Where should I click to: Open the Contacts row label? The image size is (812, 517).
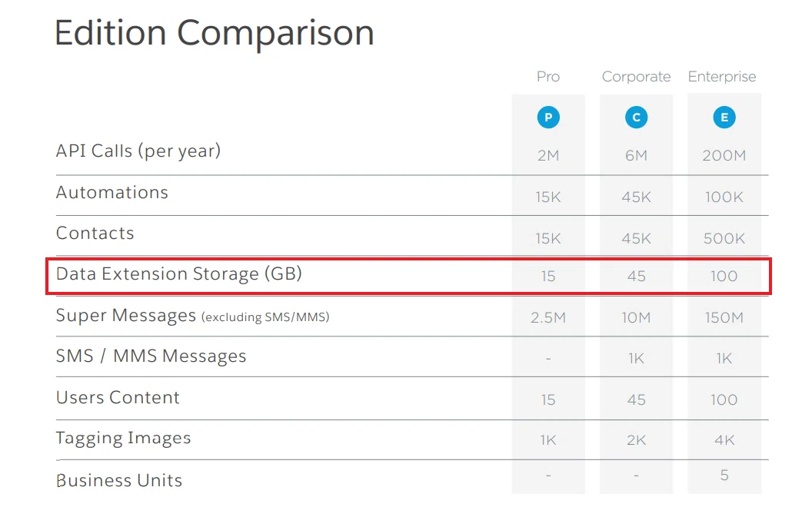(95, 234)
